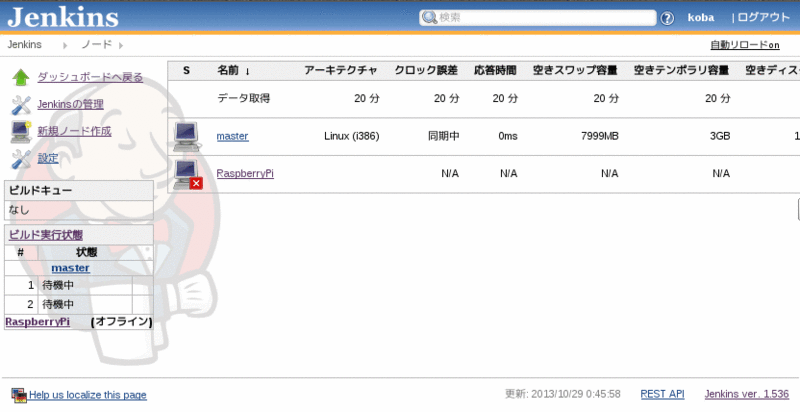
Task: Click the localize page flag icon
Action: [x=19, y=395]
